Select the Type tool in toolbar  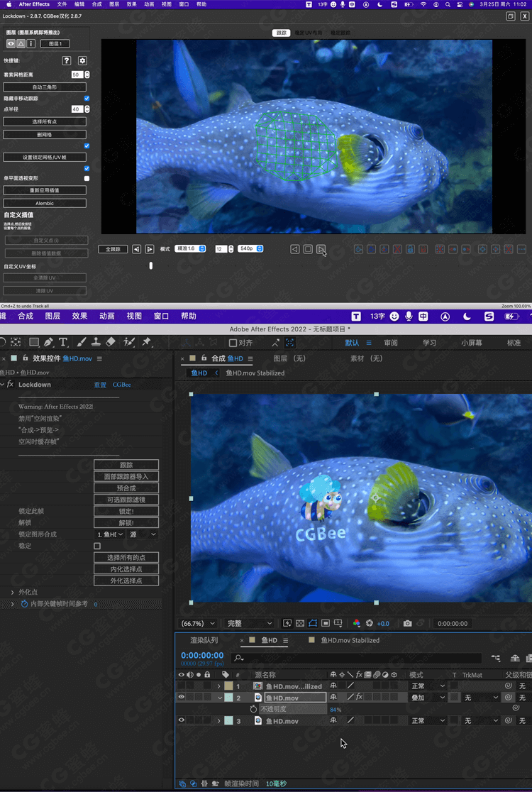(x=63, y=343)
